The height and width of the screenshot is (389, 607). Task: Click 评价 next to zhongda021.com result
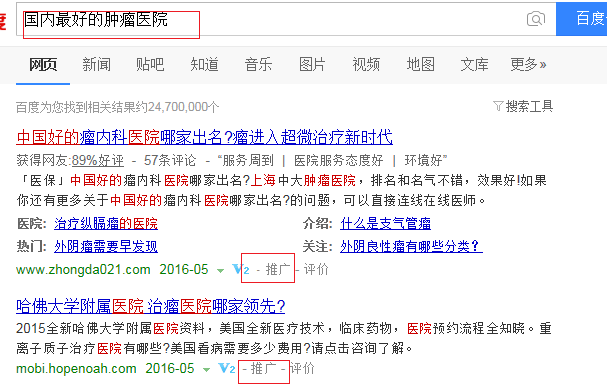coord(316,269)
